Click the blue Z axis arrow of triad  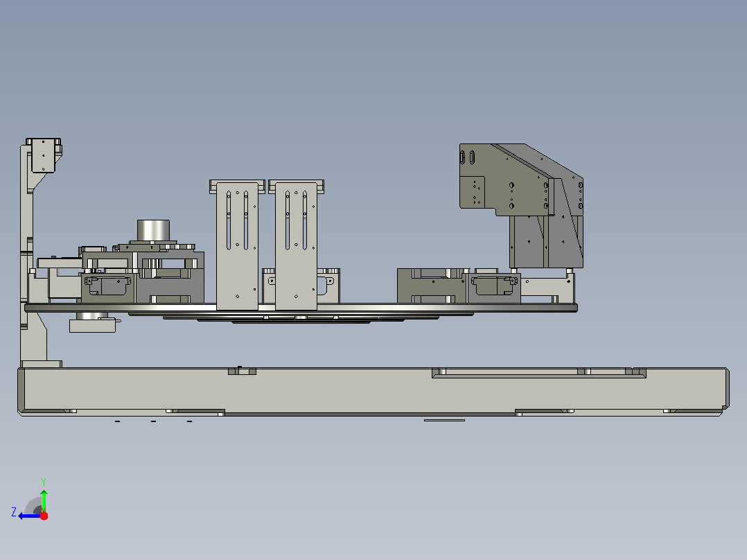[x=28, y=516]
